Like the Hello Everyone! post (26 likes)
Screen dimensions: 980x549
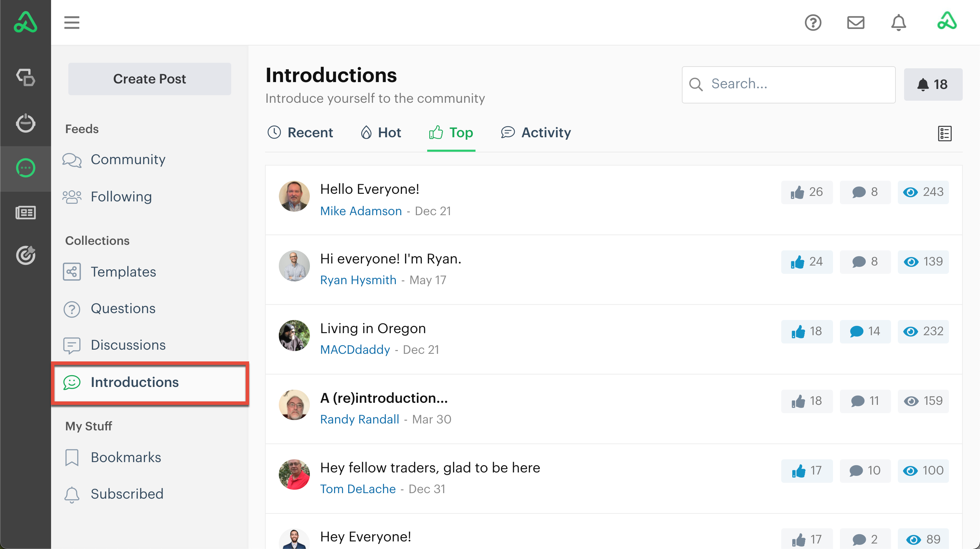(x=806, y=192)
